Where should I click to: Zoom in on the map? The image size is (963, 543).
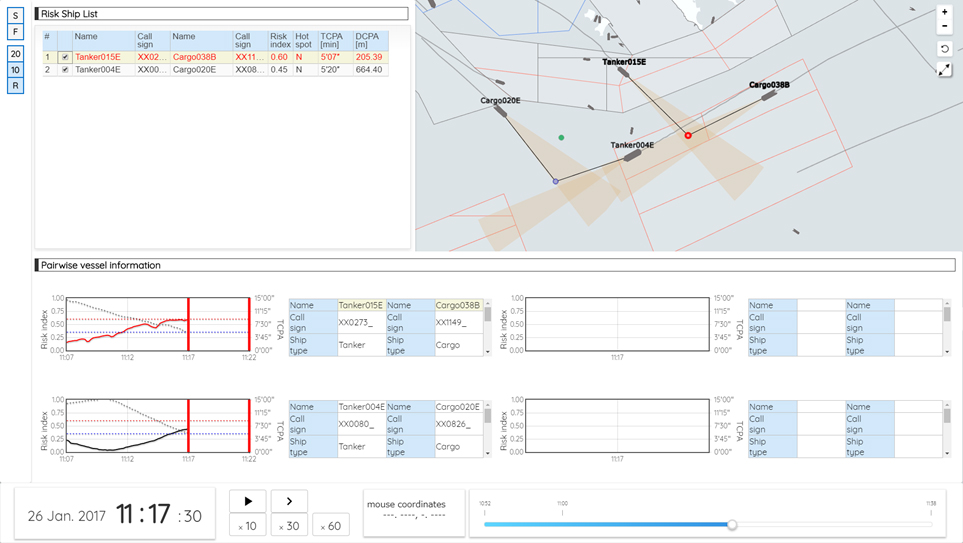click(x=944, y=12)
